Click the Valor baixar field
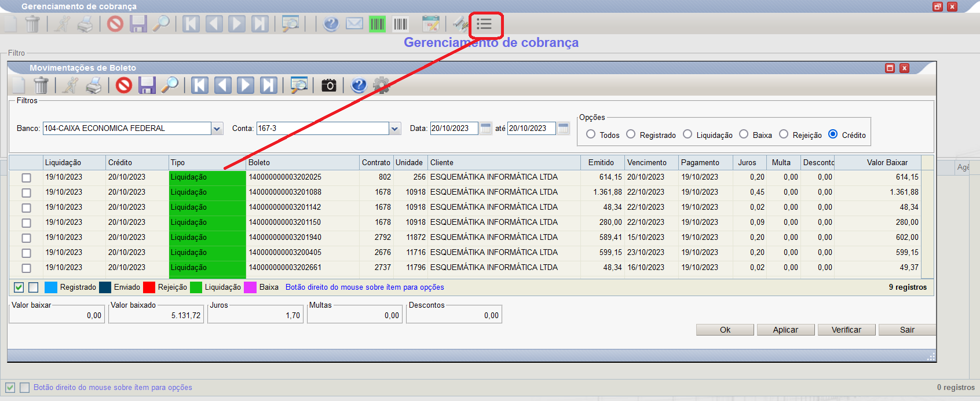 [x=57, y=315]
